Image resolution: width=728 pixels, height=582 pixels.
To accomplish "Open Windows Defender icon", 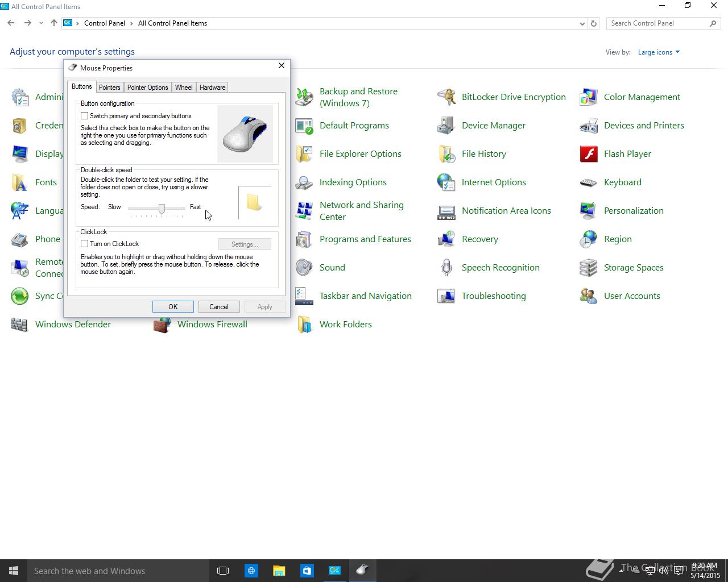I will [x=20, y=325].
